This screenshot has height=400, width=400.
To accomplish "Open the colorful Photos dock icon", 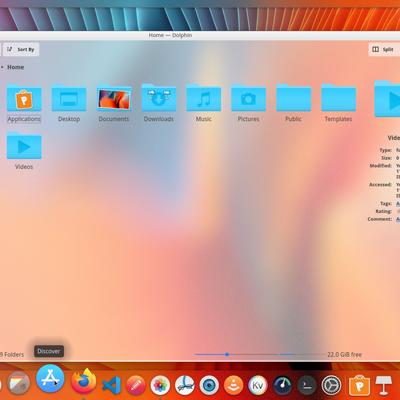I will click(160, 385).
